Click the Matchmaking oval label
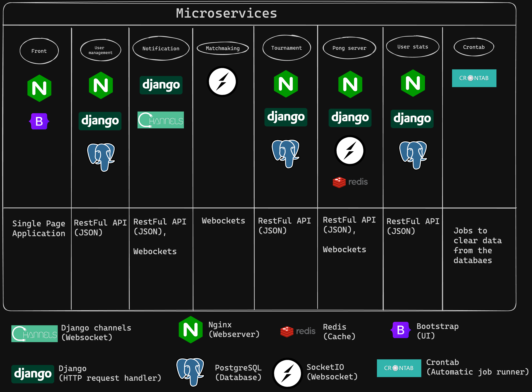This screenshot has height=392, width=532. pyautogui.click(x=223, y=48)
